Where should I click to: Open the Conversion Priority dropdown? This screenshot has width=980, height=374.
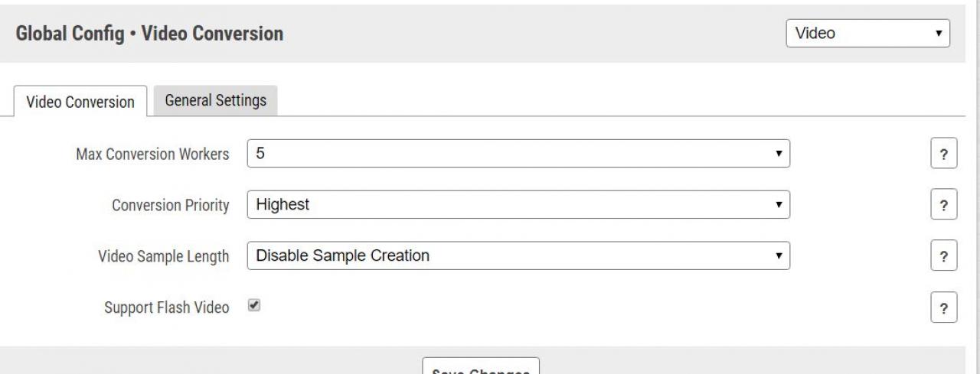tap(518, 205)
